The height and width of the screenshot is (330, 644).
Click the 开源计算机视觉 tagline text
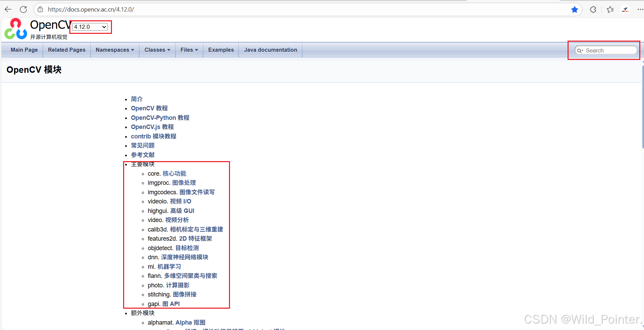49,37
